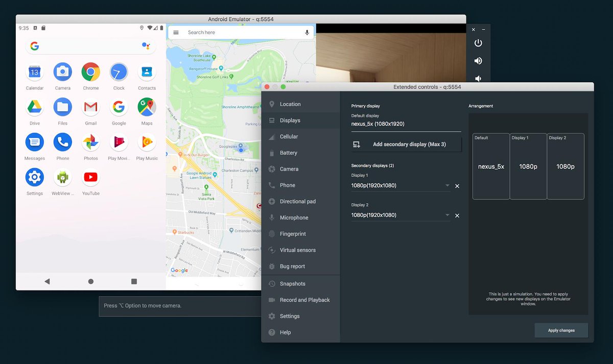This screenshot has width=613, height=364.
Task: Open the Gmail app
Action: pyautogui.click(x=90, y=107)
